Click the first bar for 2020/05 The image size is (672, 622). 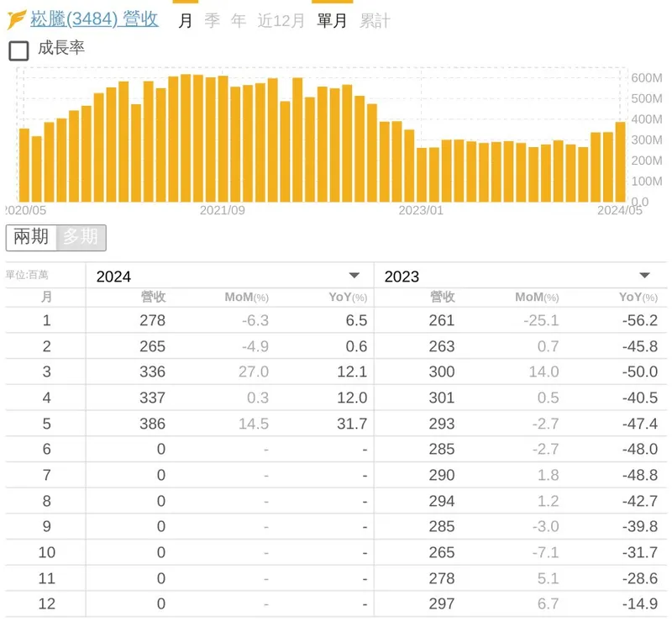tap(24, 165)
